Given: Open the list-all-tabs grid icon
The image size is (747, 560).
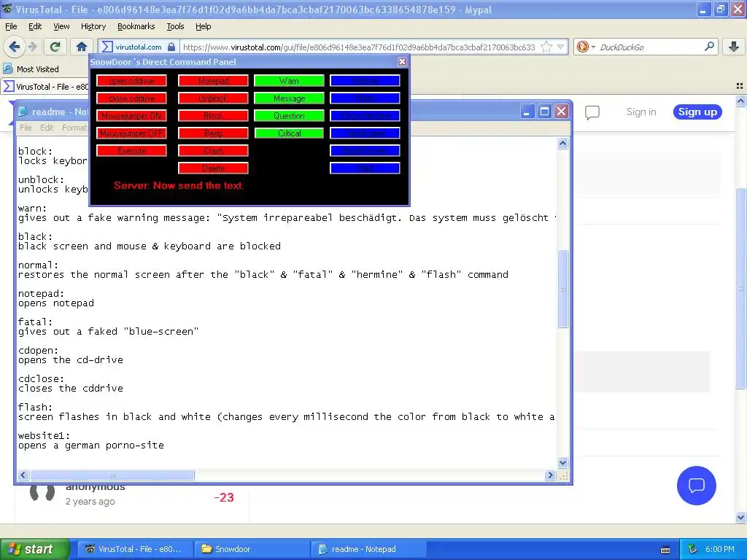Looking at the screenshot, I should coord(740,86).
